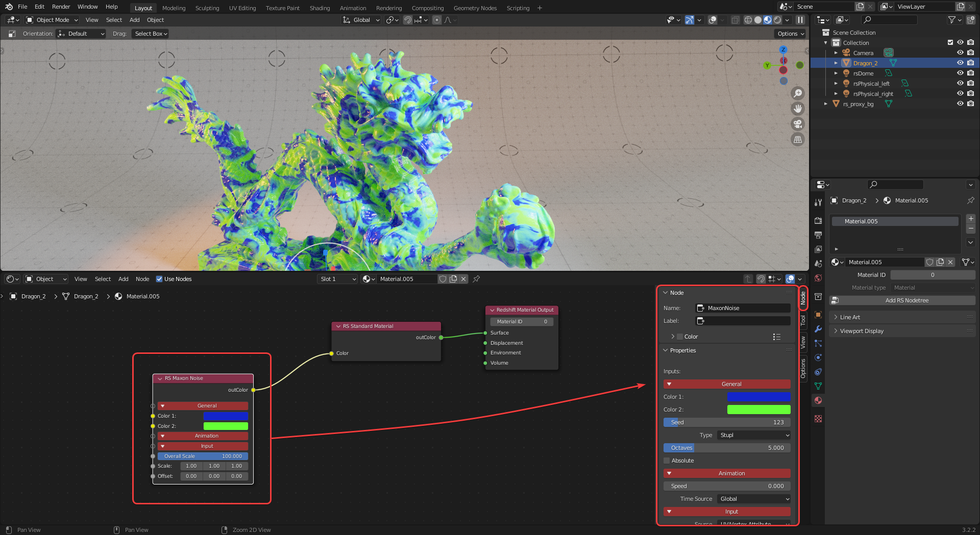Switch to the Shading workspace tab
Screen dimensions: 980x535
320,8
